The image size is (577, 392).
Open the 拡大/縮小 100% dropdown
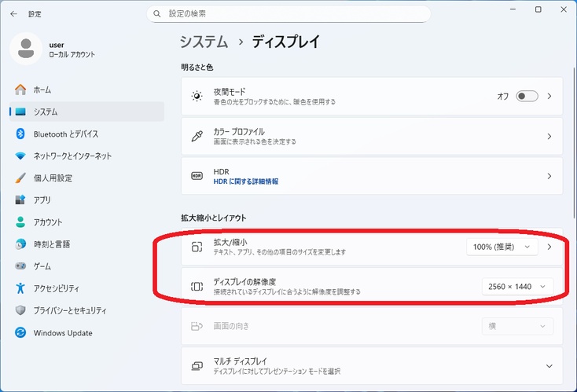pos(502,247)
